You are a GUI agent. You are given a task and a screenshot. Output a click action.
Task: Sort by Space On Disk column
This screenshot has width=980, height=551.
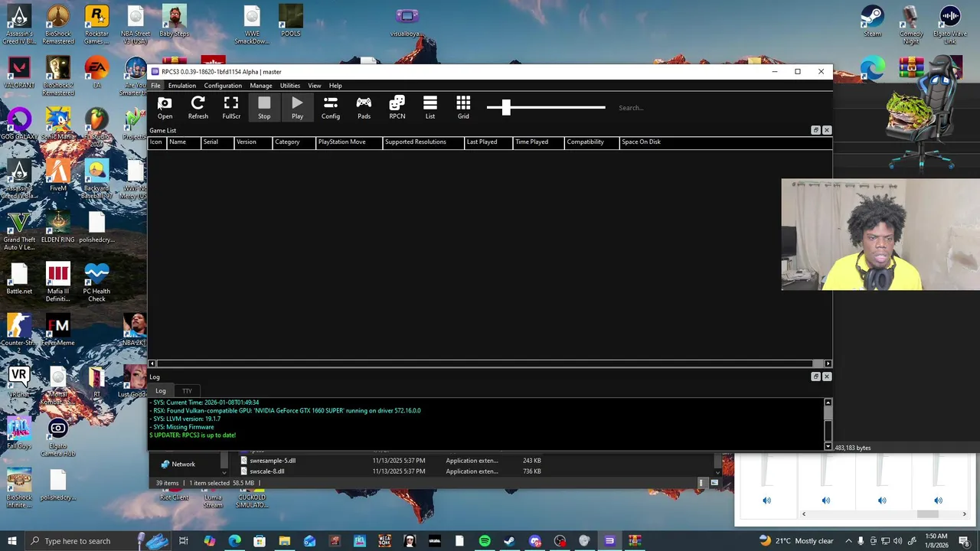coord(725,142)
